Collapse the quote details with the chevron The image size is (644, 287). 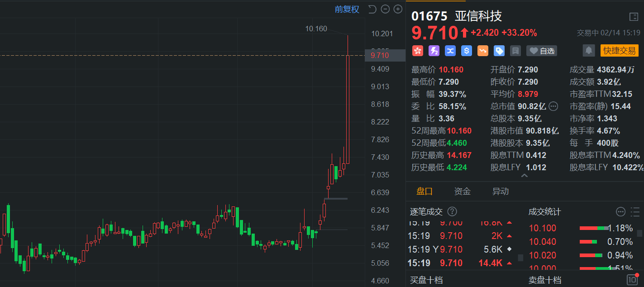click(525, 175)
